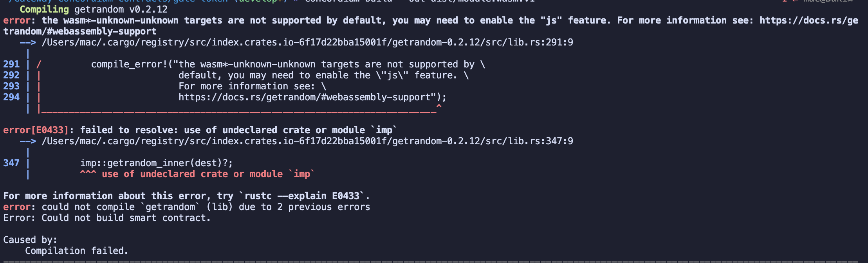Click the "Caused by:" line
868x263 pixels.
coord(30,240)
